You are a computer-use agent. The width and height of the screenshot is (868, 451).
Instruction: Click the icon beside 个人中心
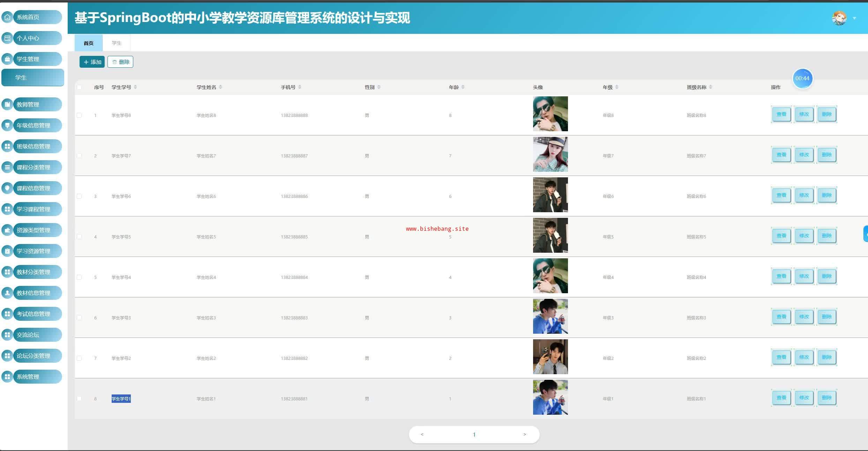tap(7, 38)
